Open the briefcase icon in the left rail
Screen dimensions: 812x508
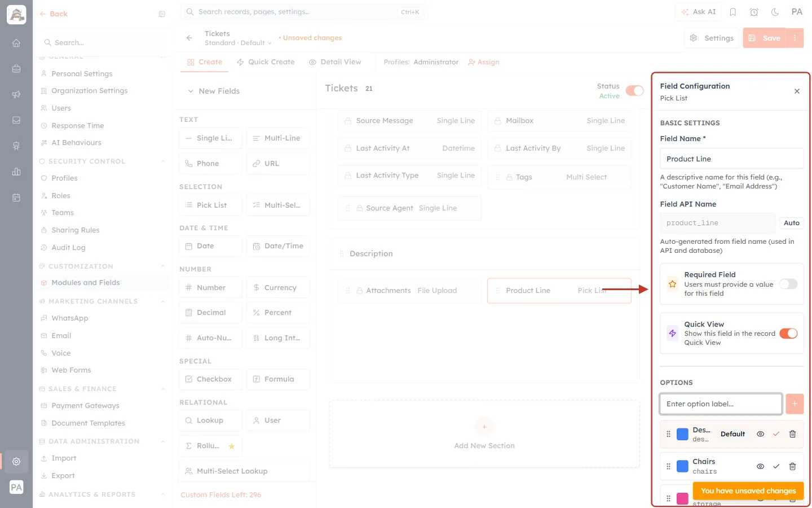tap(16, 69)
